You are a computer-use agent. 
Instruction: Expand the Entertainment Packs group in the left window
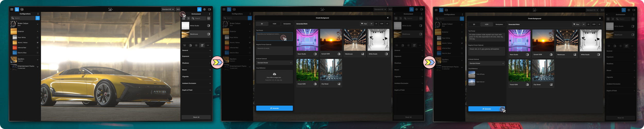(38, 67)
